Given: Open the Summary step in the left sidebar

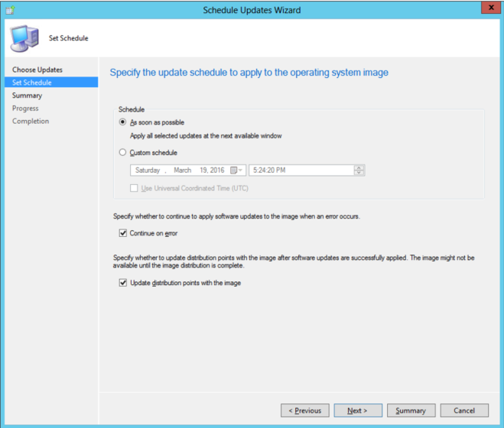Looking at the screenshot, I should pos(28,96).
